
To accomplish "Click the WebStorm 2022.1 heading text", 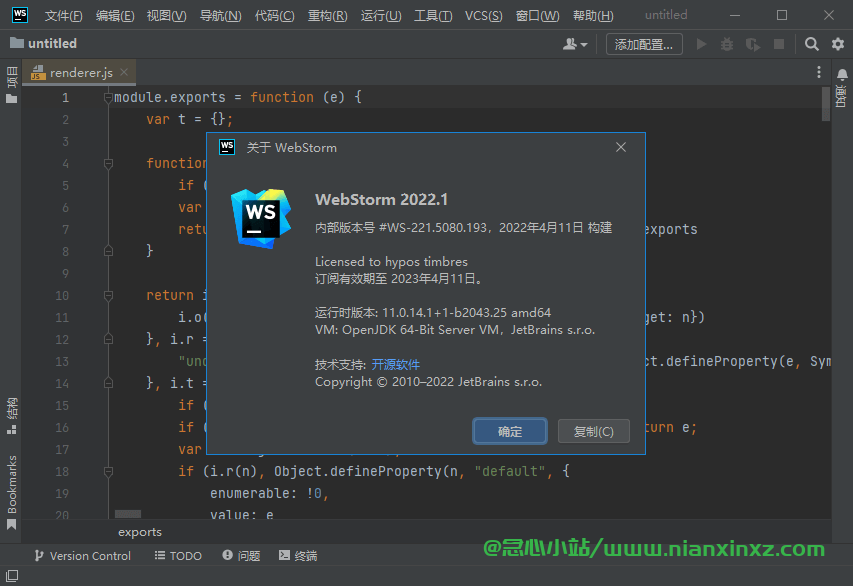I will pos(381,200).
